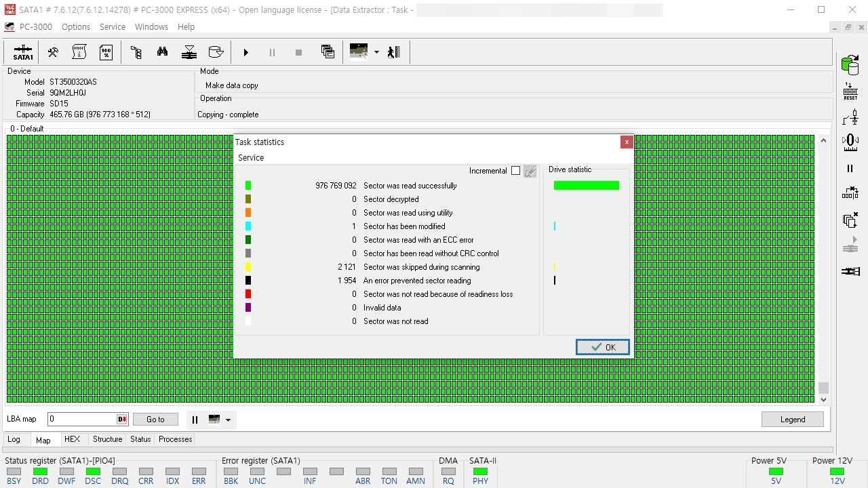Image resolution: width=868 pixels, height=488 pixels.
Task: Toggle the pause icon in right sidebar
Action: coord(850,169)
